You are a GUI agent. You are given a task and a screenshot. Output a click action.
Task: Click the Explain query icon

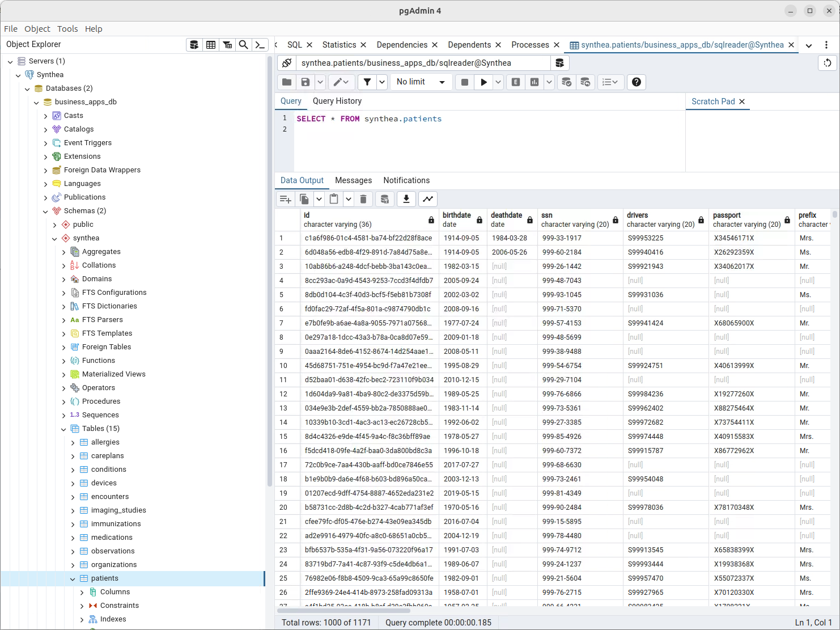pos(516,82)
